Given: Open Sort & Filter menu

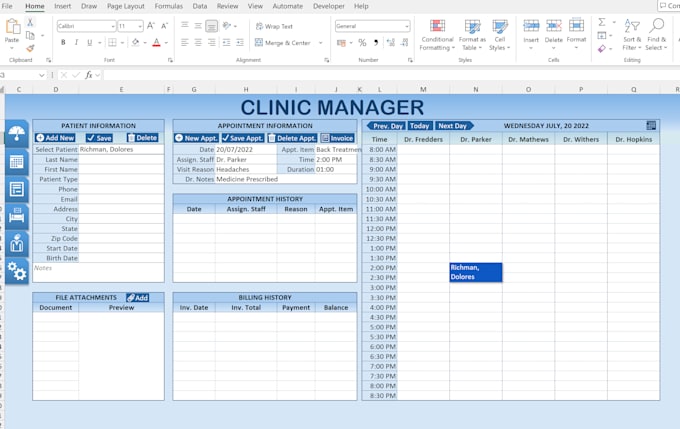Looking at the screenshot, I should coord(632,35).
